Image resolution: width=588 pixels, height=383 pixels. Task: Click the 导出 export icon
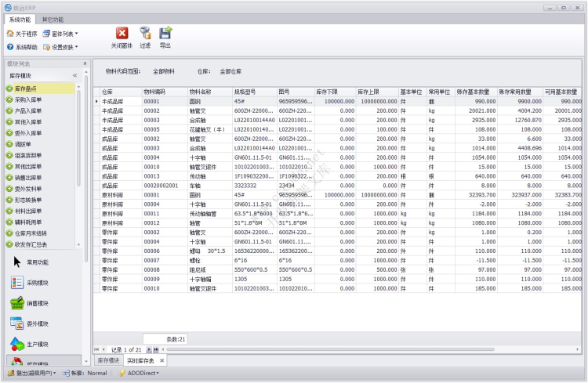165,33
